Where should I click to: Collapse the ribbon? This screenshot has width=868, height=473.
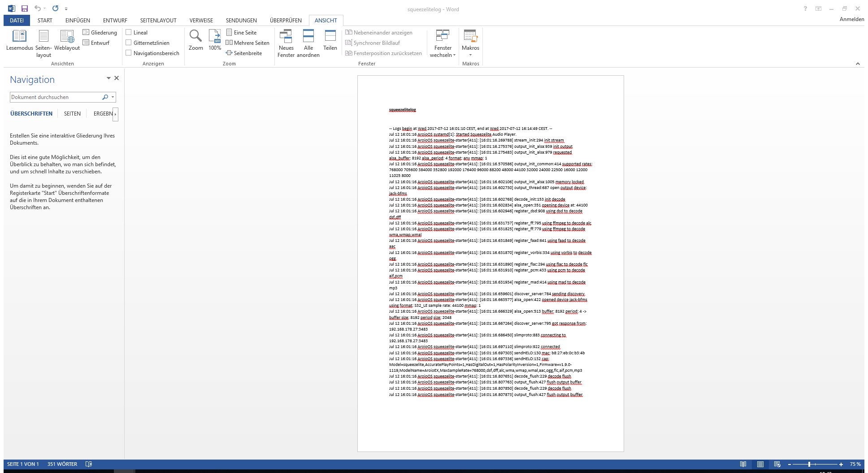click(x=858, y=64)
